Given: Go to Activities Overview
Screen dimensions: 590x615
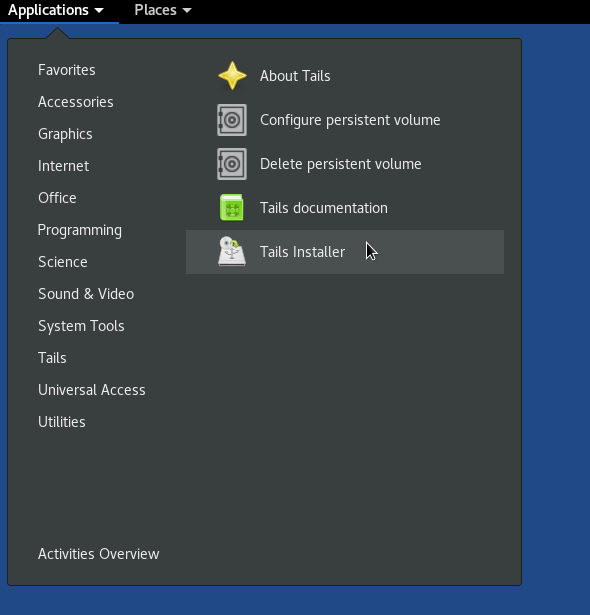Looking at the screenshot, I should coord(98,554).
